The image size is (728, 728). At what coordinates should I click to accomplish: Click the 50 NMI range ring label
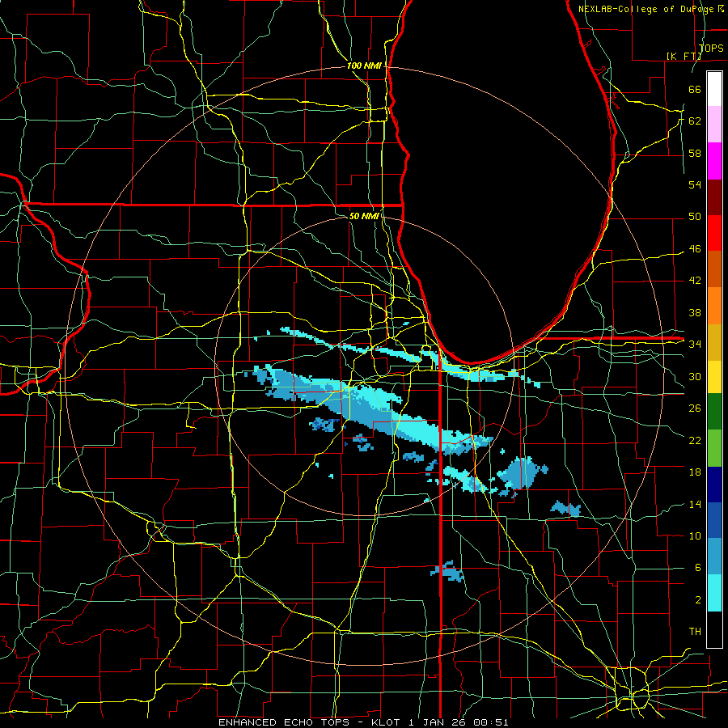[364, 216]
